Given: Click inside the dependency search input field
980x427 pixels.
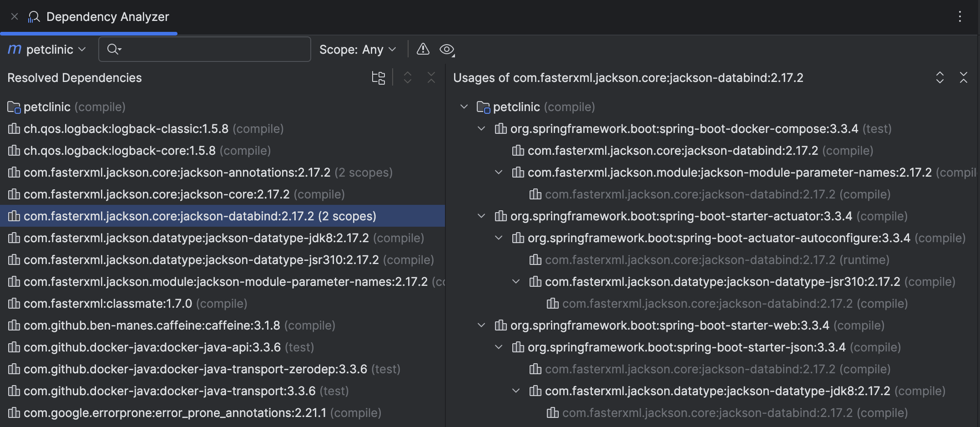Looking at the screenshot, I should pyautogui.click(x=205, y=49).
